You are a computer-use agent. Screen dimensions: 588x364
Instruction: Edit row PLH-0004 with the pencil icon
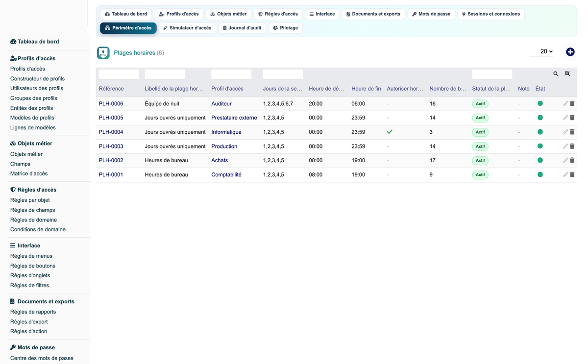click(x=565, y=132)
